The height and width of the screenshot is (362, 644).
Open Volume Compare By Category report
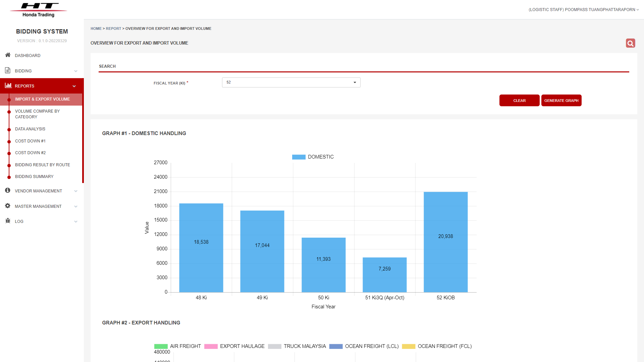click(37, 114)
